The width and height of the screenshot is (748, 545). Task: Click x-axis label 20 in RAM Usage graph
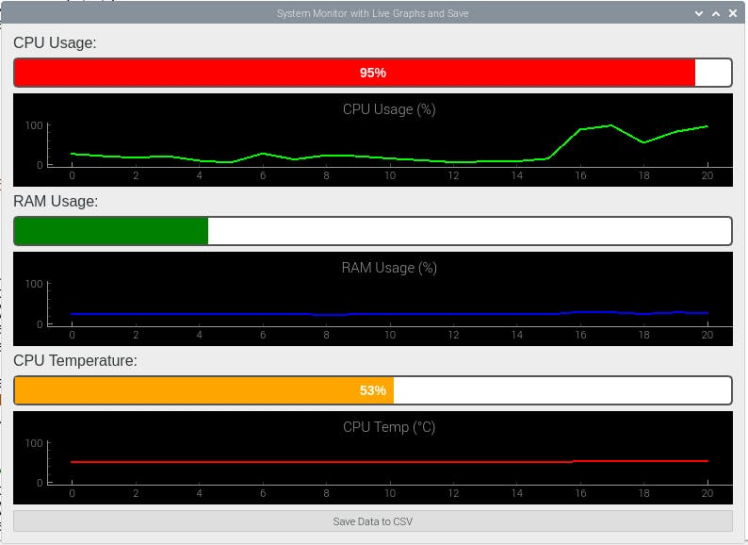[707, 335]
